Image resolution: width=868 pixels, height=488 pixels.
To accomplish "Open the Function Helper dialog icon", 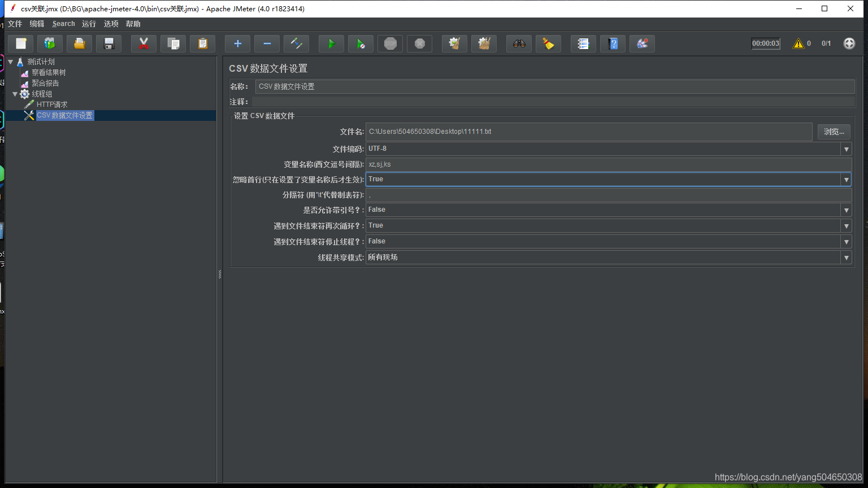I will coord(584,43).
